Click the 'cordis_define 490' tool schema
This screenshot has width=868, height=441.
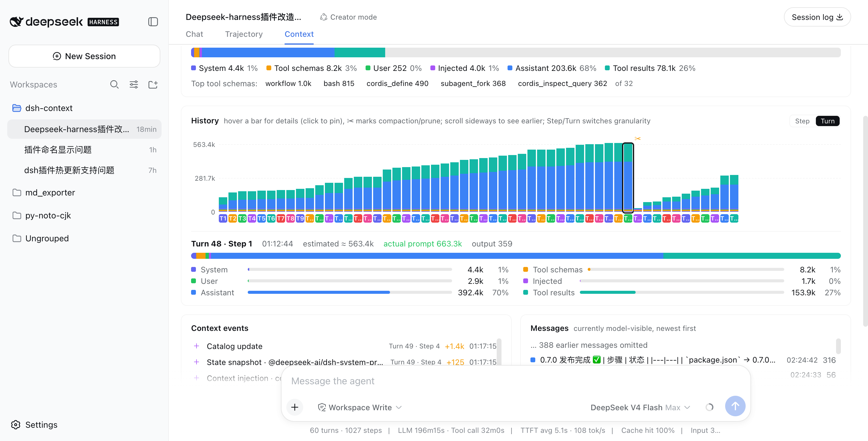pyautogui.click(x=397, y=83)
